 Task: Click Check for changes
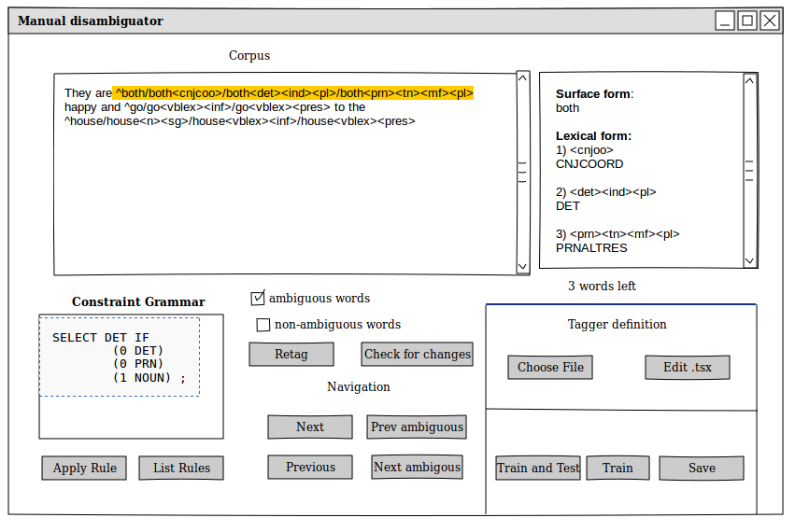point(417,355)
